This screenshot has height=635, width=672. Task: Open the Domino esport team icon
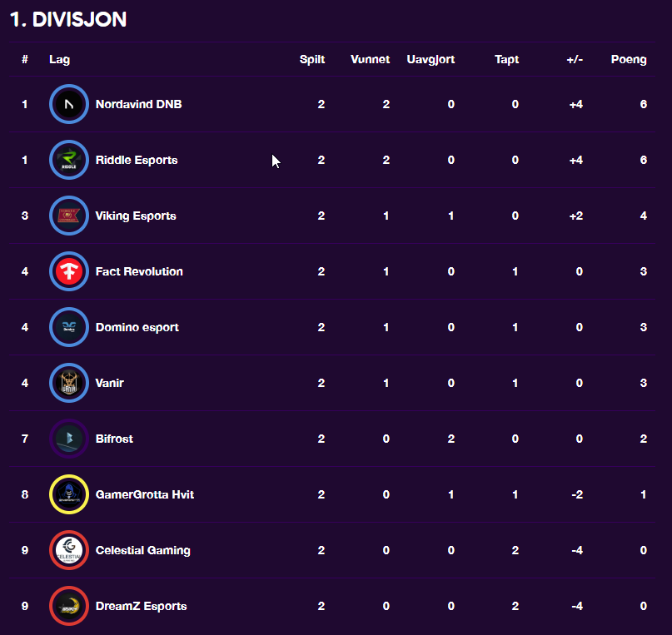click(x=69, y=327)
